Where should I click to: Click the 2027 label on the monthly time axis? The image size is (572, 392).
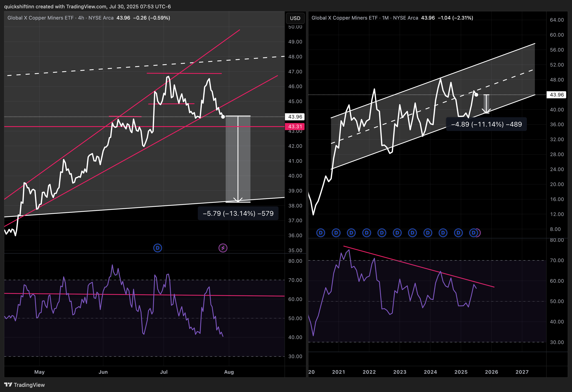tap(522, 372)
